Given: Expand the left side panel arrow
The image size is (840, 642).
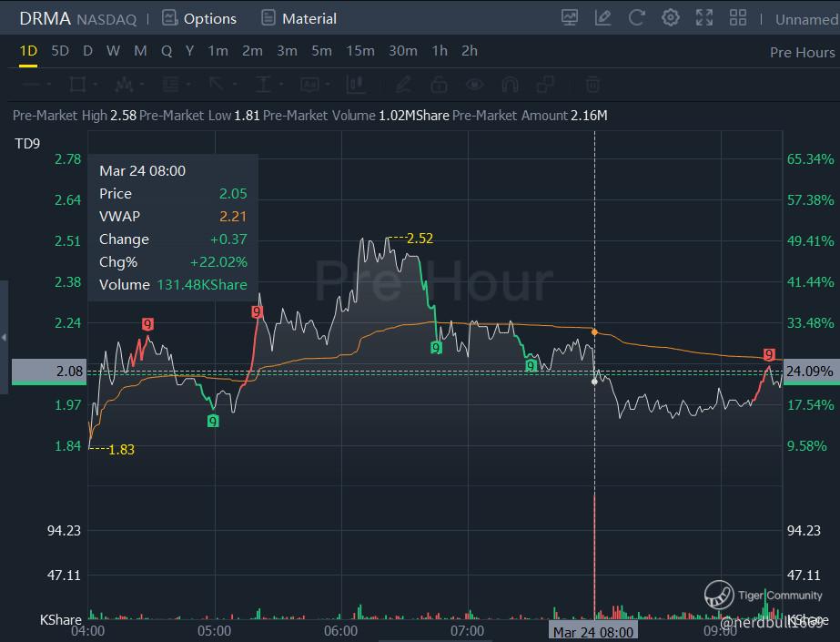Looking at the screenshot, I should pyautogui.click(x=4, y=337).
